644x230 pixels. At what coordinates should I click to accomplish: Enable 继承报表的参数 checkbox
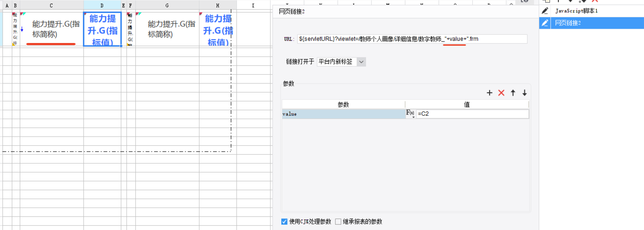click(338, 221)
